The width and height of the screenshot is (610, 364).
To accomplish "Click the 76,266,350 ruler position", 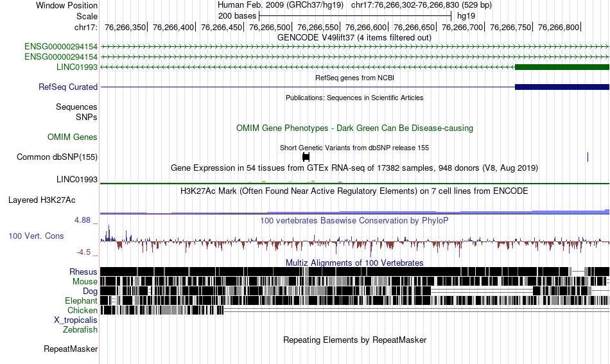I will [x=125, y=27].
